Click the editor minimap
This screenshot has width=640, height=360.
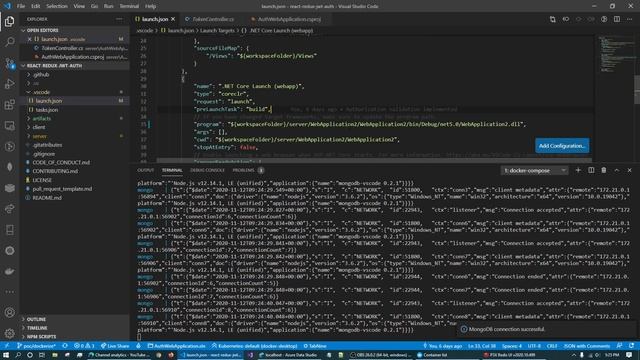click(615, 98)
